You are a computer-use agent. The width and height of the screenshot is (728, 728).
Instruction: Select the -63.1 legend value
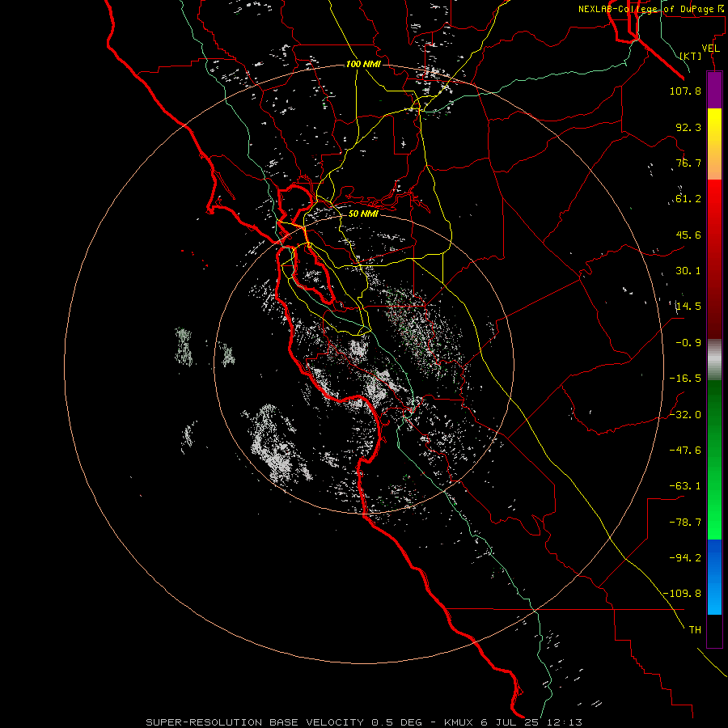tap(685, 486)
